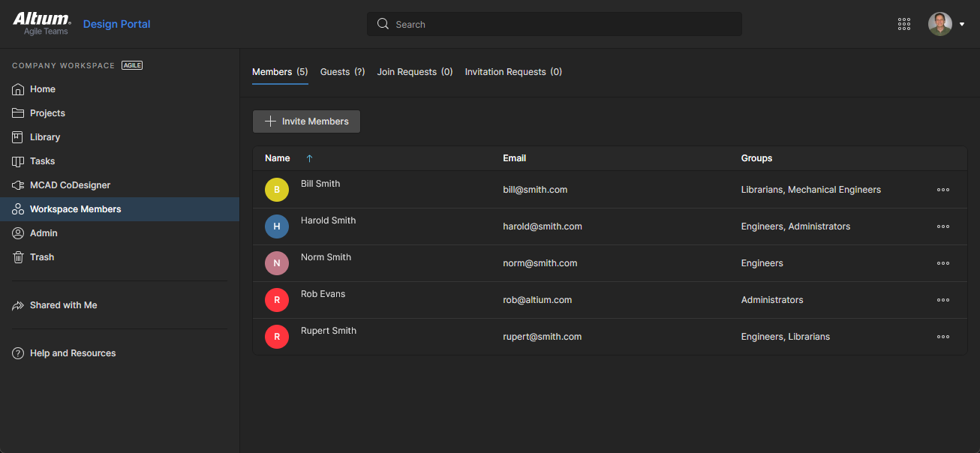Open the Shared with Me view
This screenshot has height=453, width=980.
[64, 304]
